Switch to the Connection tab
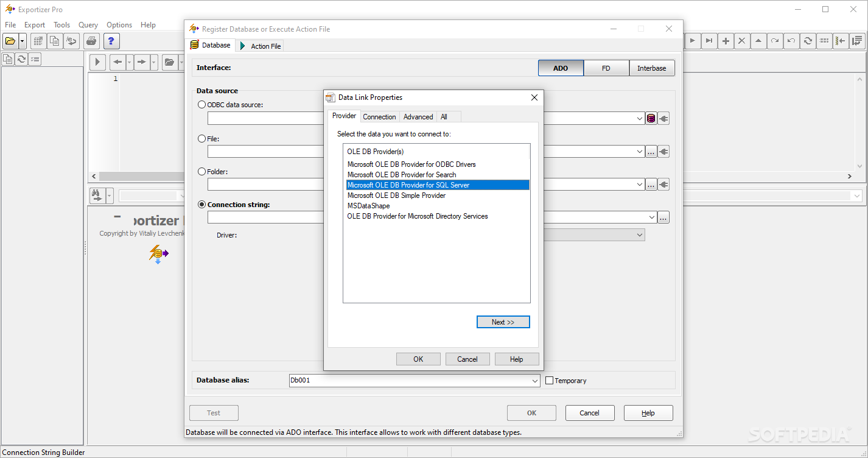The image size is (868, 458). point(379,117)
